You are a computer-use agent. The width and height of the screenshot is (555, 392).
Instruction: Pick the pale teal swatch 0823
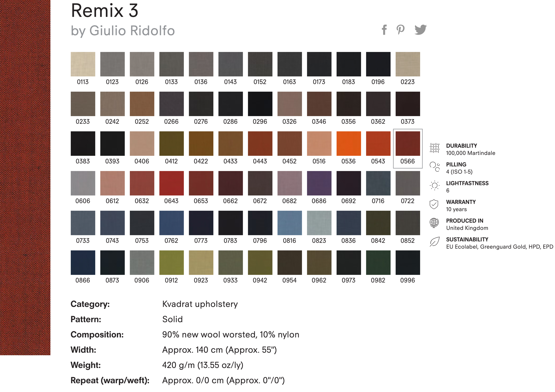[319, 223]
